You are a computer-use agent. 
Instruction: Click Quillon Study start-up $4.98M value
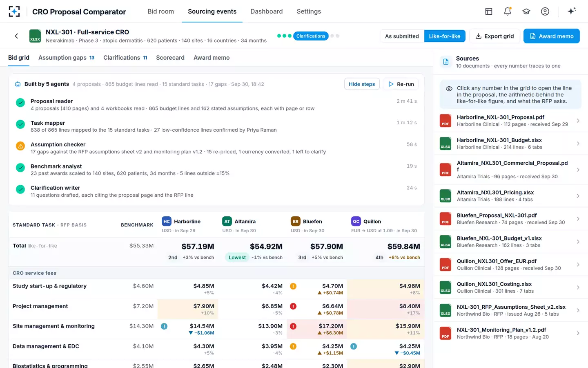410,286
